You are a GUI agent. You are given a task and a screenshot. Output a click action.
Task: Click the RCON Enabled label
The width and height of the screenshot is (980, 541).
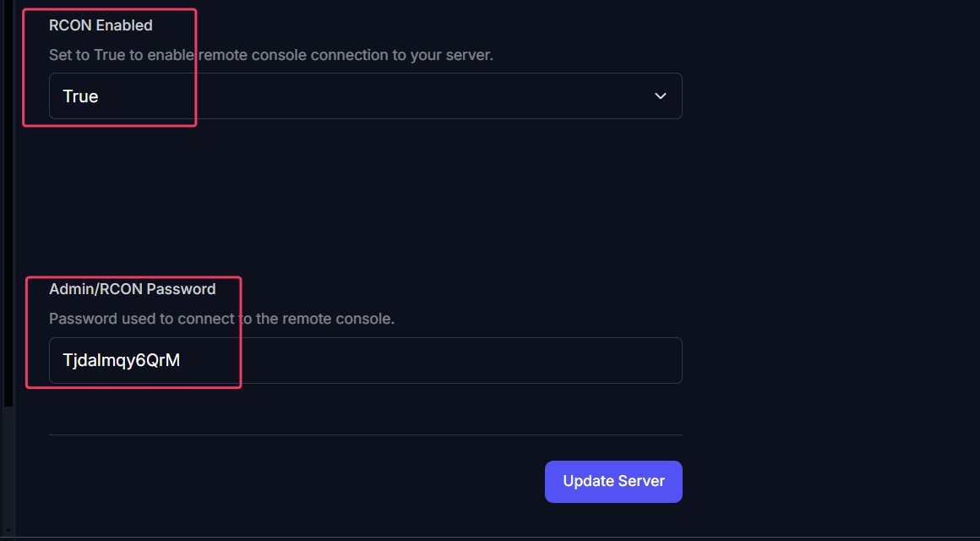pyautogui.click(x=101, y=25)
